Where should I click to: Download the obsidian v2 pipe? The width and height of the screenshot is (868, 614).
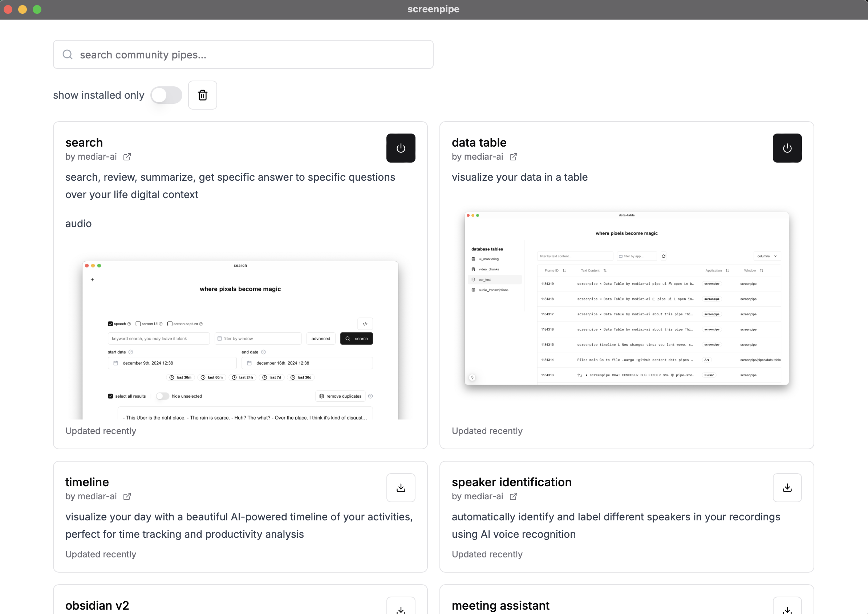click(x=401, y=608)
